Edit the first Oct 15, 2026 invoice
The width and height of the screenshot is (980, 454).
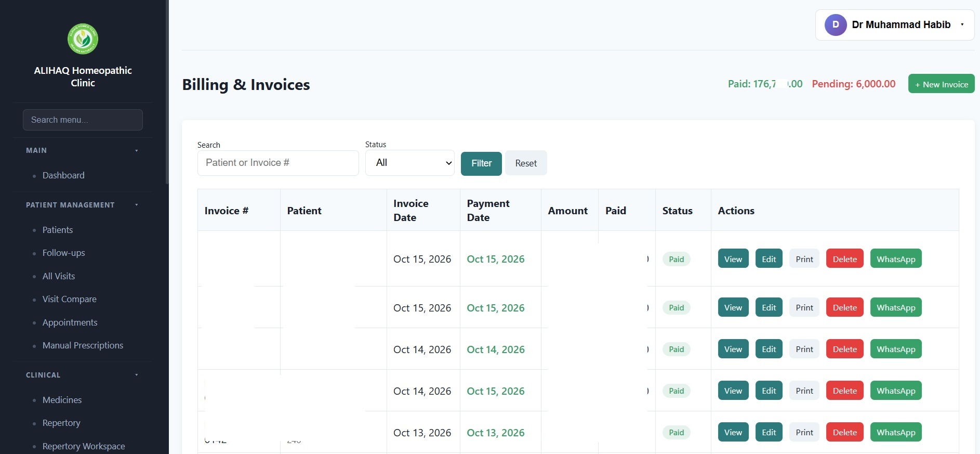tap(769, 259)
